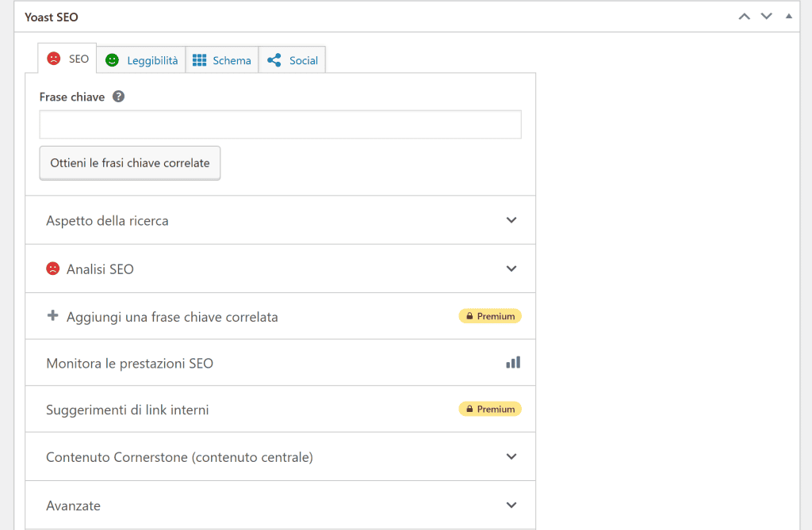Open the Social tab
The width and height of the screenshot is (812, 530).
coord(292,60)
